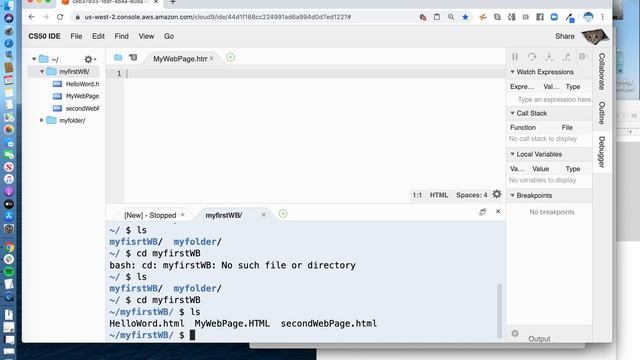The width and height of the screenshot is (640, 360).
Task: Click the Share button
Action: tap(564, 36)
